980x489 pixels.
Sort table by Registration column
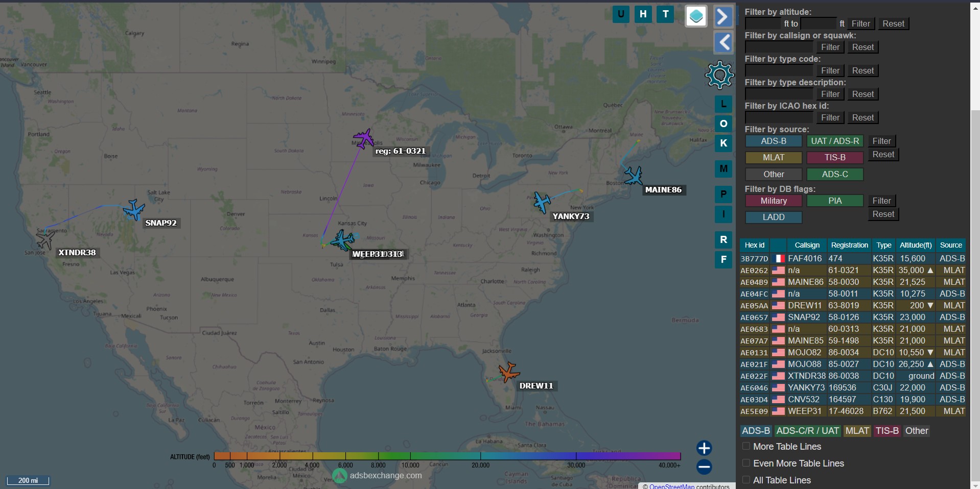pos(849,245)
